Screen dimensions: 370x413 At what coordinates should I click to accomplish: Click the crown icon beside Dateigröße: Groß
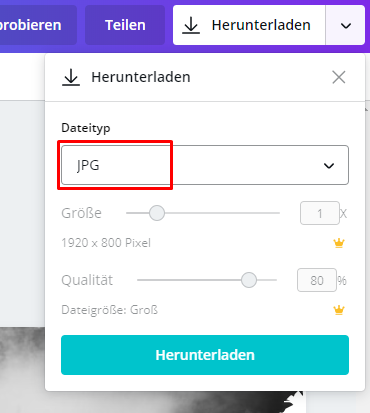point(339,310)
